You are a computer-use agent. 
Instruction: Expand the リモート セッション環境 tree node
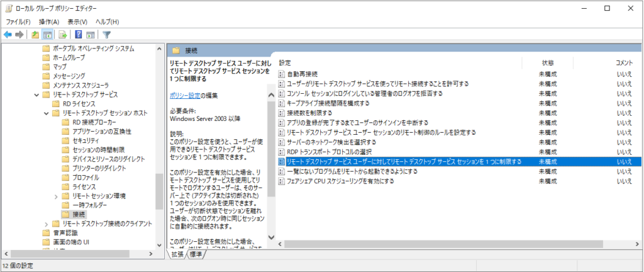56,196
